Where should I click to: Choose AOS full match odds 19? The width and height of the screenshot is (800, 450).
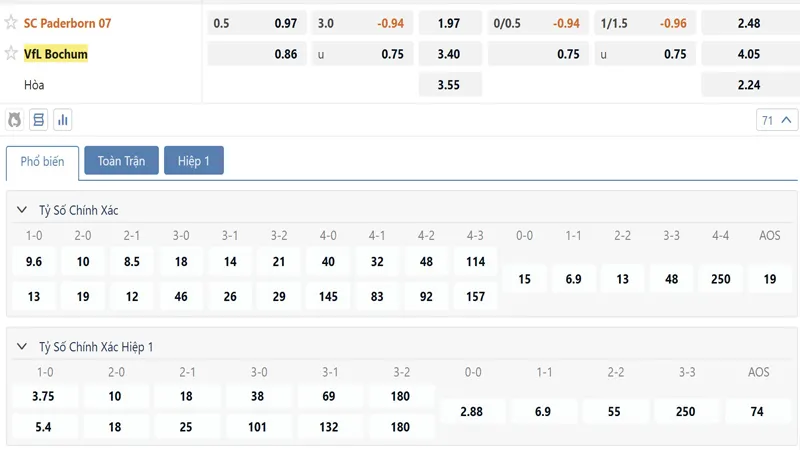coord(769,279)
